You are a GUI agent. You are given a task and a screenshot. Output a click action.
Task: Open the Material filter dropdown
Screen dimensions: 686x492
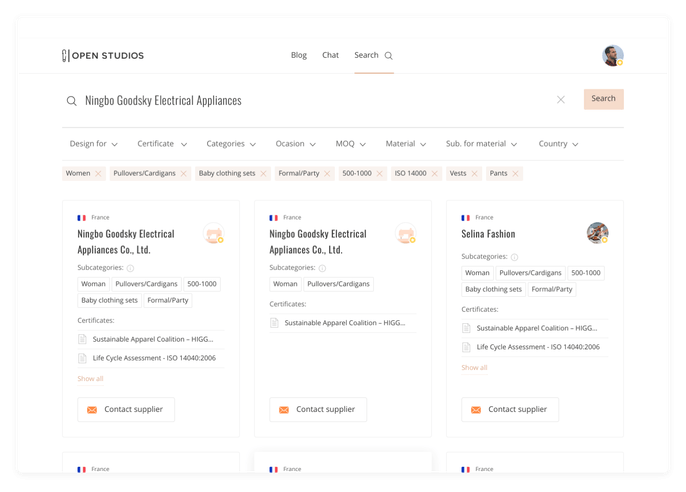(x=406, y=144)
